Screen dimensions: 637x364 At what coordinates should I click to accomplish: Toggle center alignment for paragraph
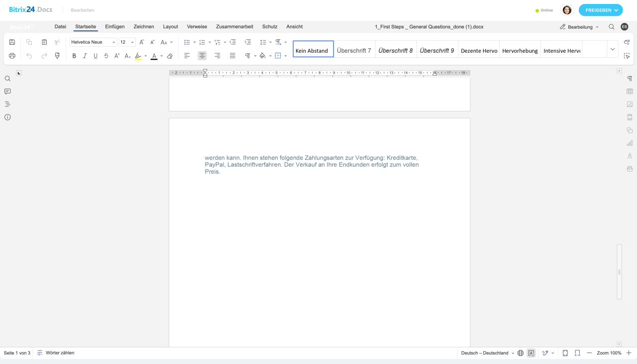click(x=202, y=56)
